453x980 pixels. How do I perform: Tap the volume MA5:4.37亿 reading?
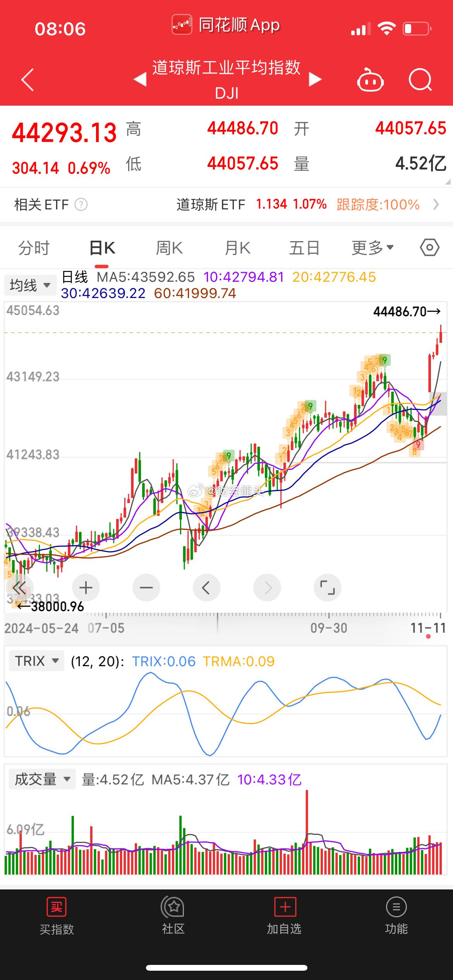tap(190, 780)
